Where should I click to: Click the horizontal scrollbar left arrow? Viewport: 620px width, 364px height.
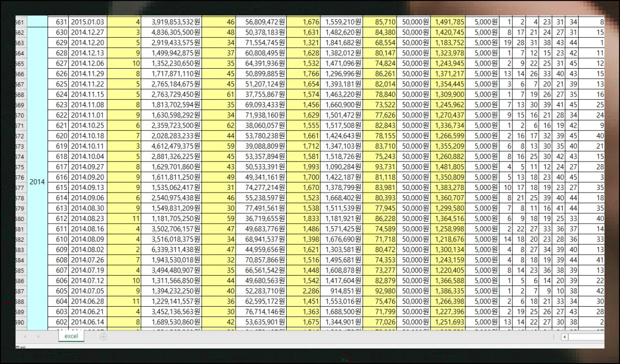coord(565,337)
